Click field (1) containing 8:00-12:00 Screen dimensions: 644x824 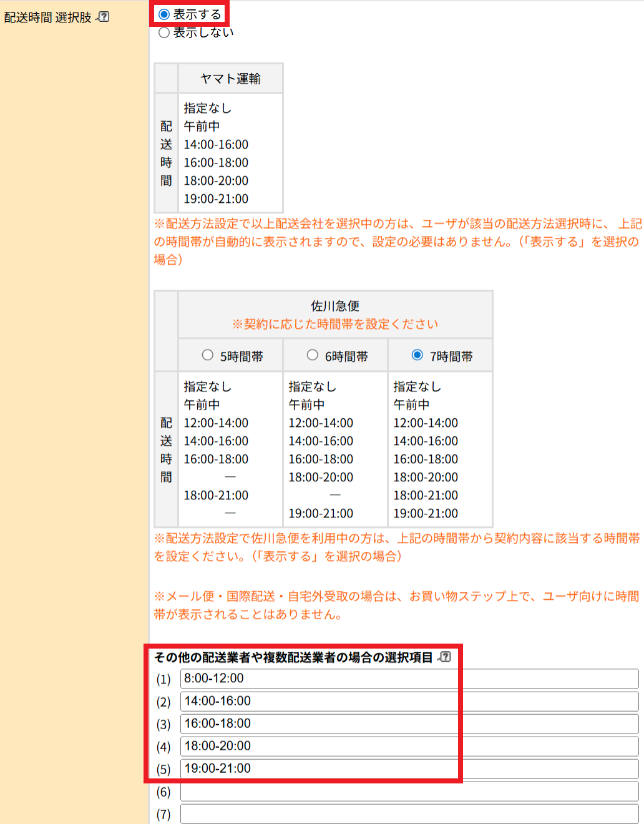(409, 679)
